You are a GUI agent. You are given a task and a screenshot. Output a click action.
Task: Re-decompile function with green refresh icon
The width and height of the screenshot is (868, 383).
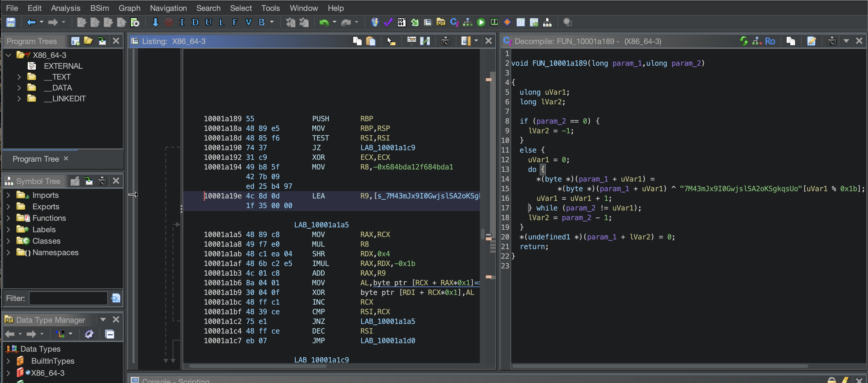tap(744, 41)
